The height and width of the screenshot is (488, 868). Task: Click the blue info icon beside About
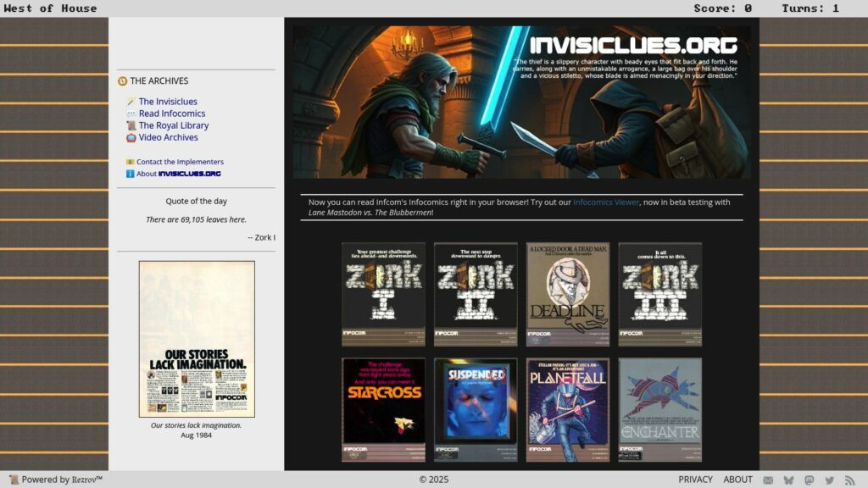coord(130,174)
